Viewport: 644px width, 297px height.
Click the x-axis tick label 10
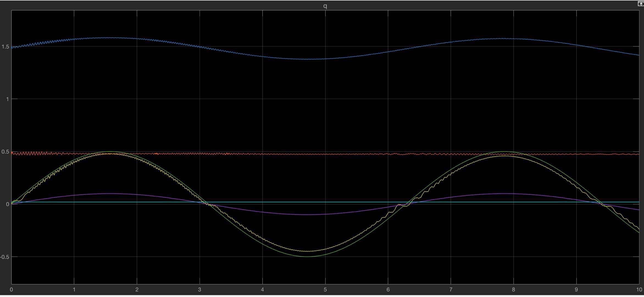(x=639, y=290)
